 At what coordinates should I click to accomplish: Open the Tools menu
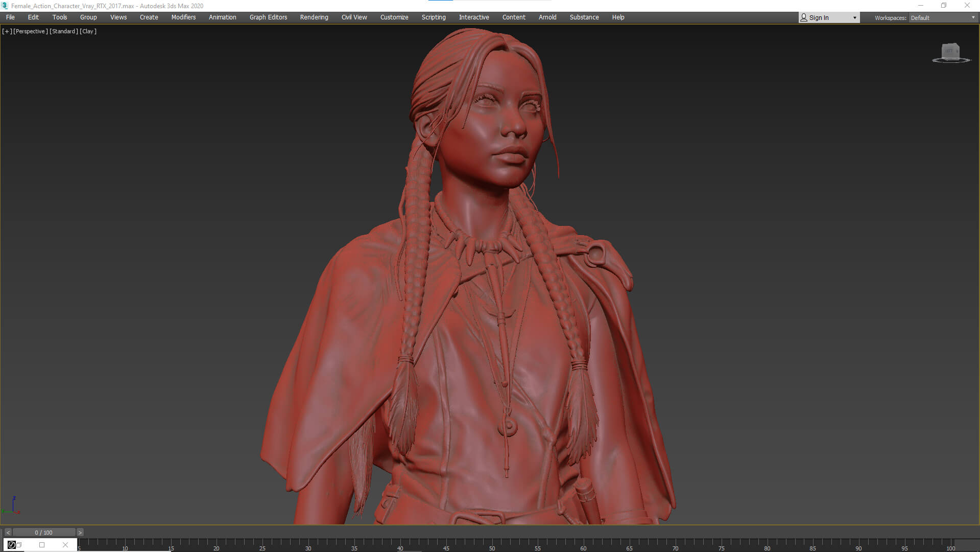tap(60, 17)
